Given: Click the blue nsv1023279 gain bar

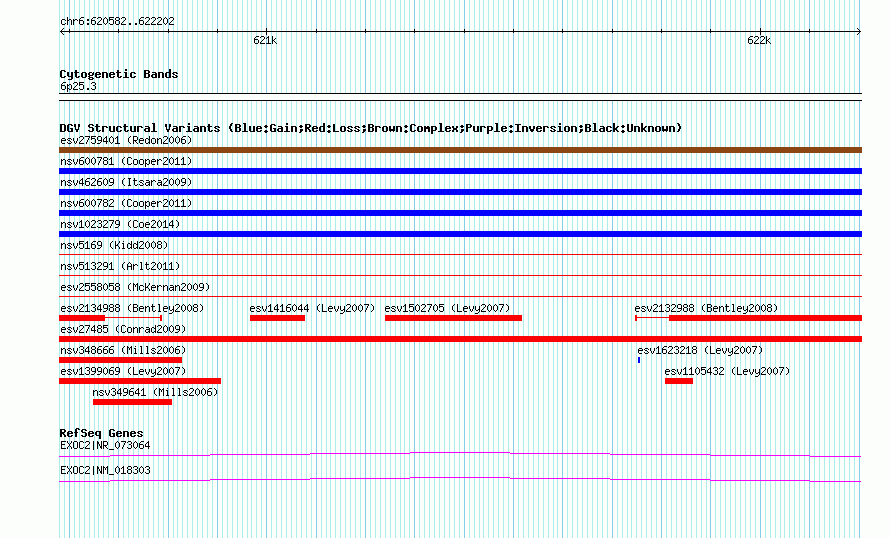Looking at the screenshot, I should (x=460, y=234).
